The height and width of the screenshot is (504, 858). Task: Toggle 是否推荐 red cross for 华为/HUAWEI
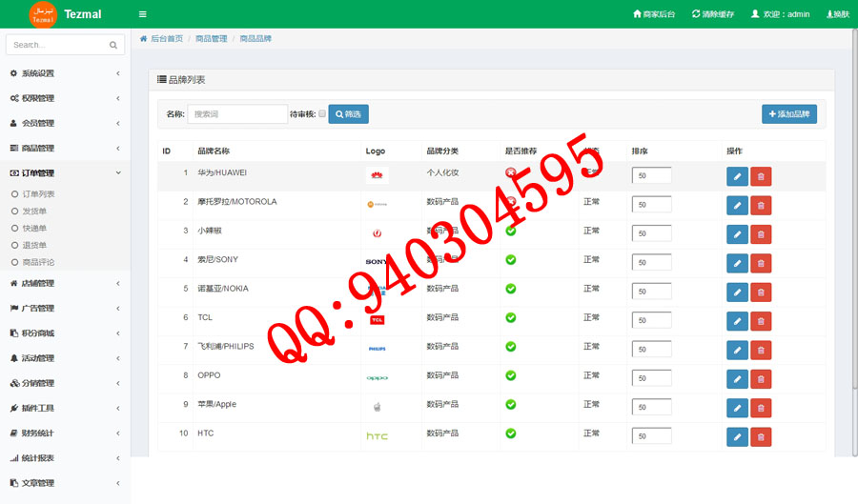[x=511, y=172]
